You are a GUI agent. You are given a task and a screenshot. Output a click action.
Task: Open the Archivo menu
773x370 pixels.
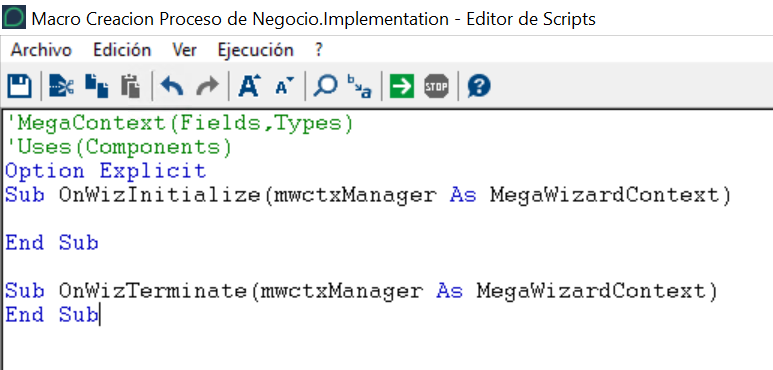tap(41, 50)
